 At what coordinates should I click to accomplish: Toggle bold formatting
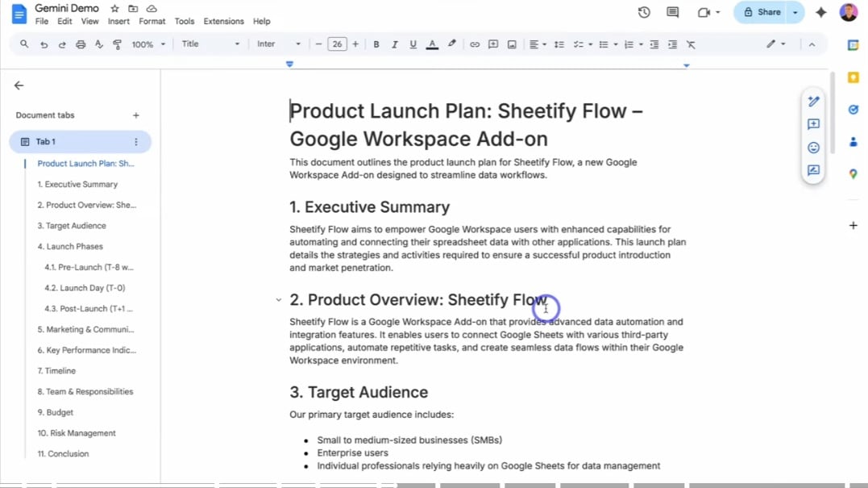pos(376,44)
